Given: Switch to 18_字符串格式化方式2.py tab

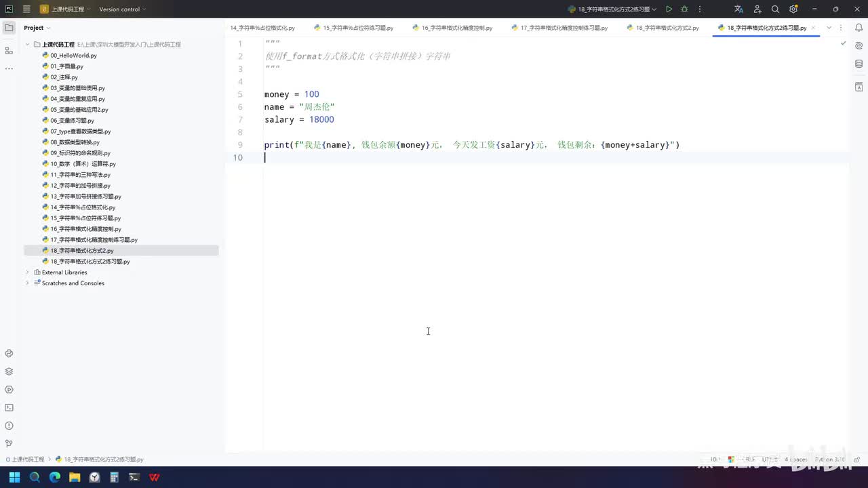Looking at the screenshot, I should tap(663, 28).
